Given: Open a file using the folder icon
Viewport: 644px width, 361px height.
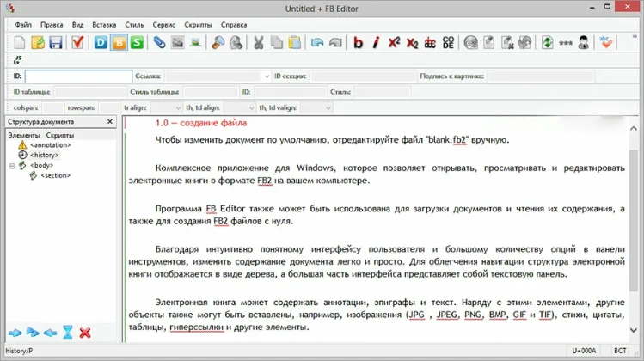Looking at the screenshot, I should click(38, 42).
